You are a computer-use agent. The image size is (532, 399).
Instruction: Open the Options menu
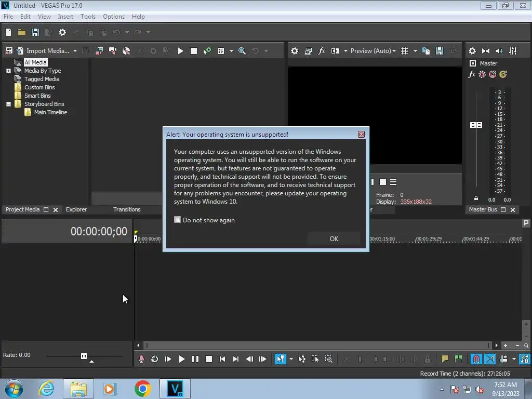[x=114, y=16]
